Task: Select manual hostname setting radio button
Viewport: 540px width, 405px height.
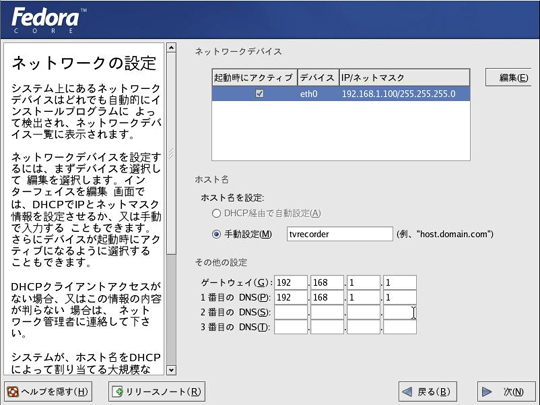Action: [x=216, y=235]
